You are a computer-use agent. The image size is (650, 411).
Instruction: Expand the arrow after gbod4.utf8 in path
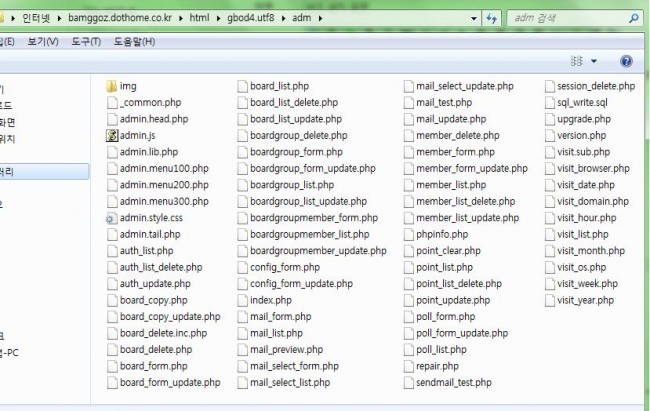point(284,18)
